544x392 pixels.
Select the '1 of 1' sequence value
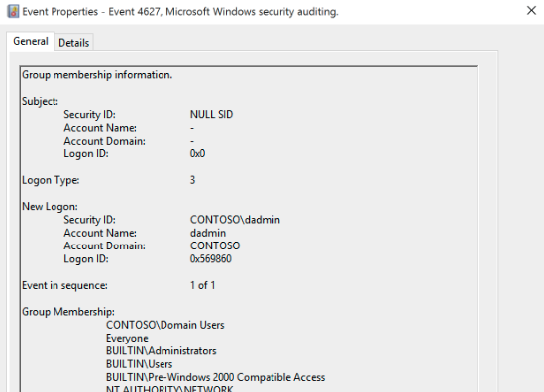202,285
